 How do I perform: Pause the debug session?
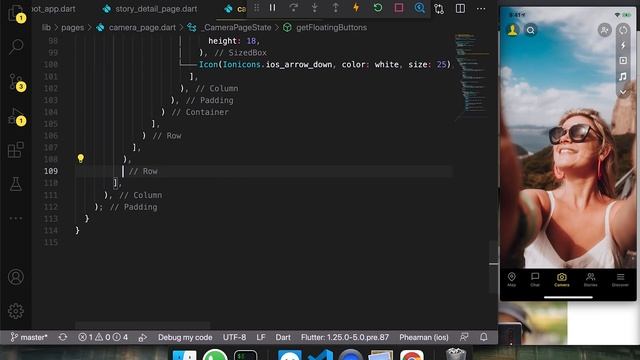point(272,8)
